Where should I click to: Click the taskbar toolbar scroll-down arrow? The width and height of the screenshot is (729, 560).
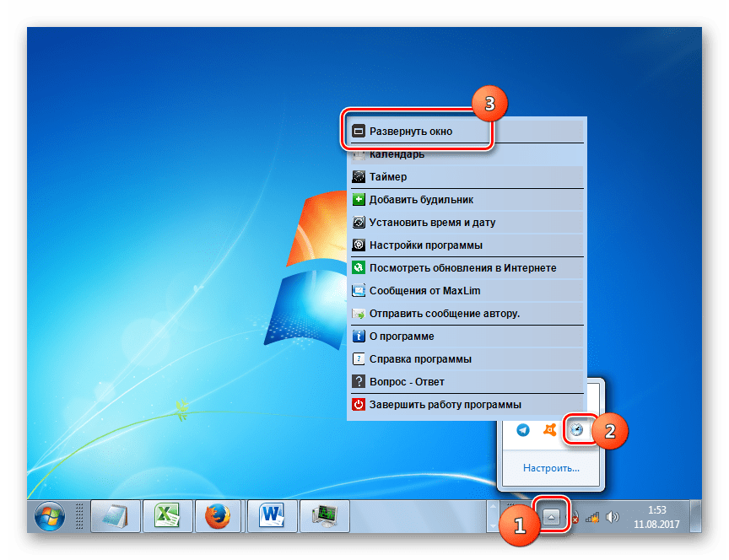click(x=493, y=525)
